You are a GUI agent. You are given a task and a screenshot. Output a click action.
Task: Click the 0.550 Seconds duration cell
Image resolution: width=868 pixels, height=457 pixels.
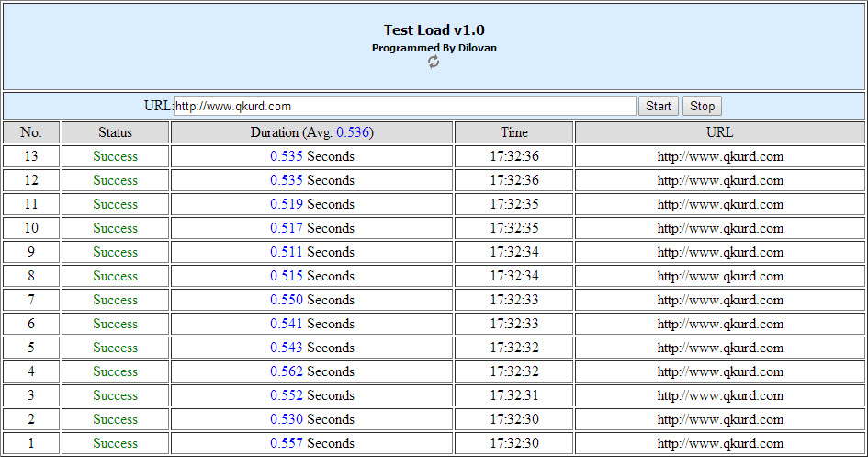(x=311, y=300)
